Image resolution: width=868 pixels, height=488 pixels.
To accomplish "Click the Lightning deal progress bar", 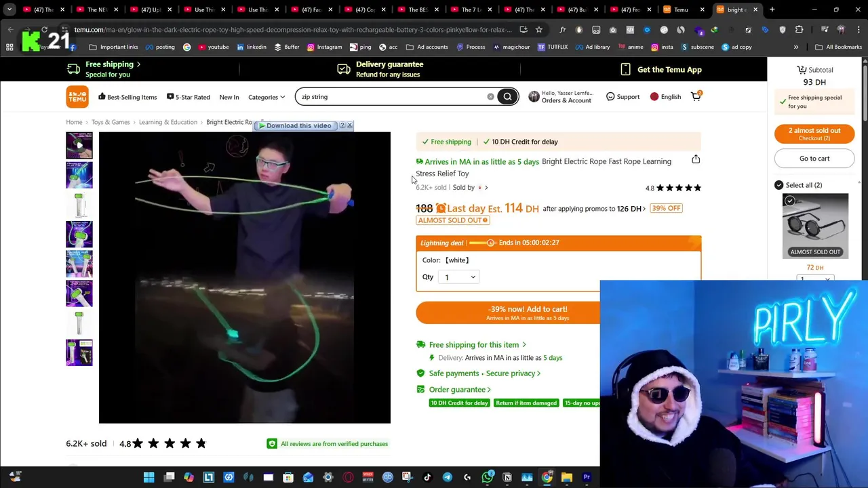I will (x=481, y=243).
